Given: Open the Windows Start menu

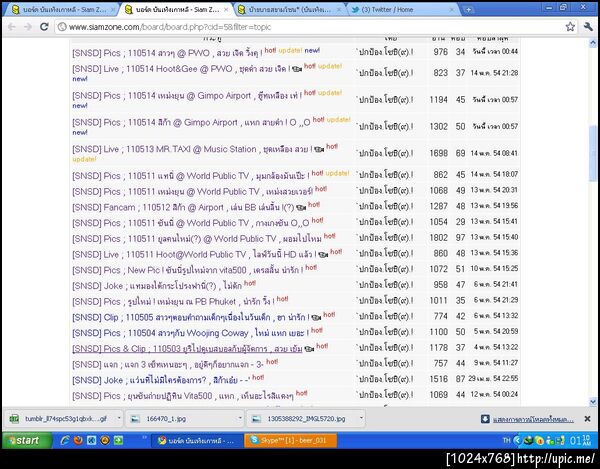Looking at the screenshot, I should point(27,441).
